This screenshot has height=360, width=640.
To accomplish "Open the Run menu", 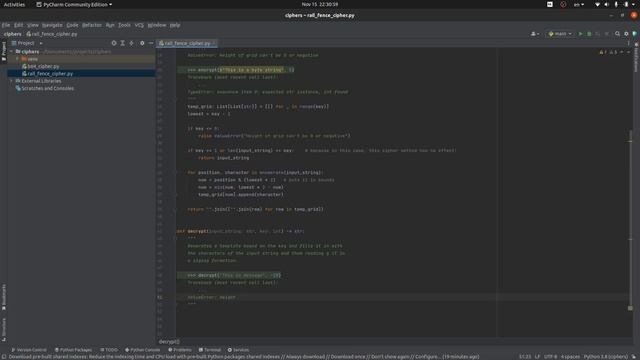I will 110,25.
